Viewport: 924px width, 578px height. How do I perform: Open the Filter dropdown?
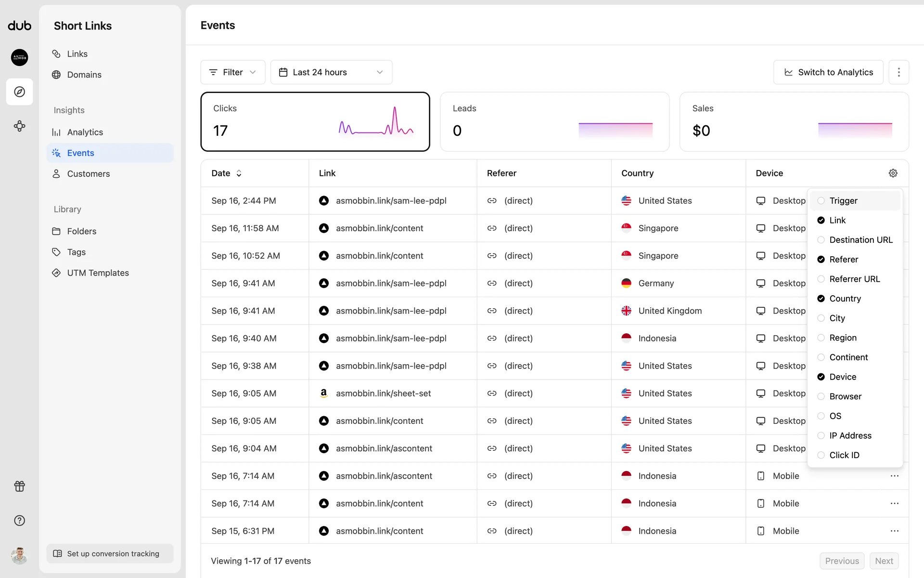[x=232, y=72]
